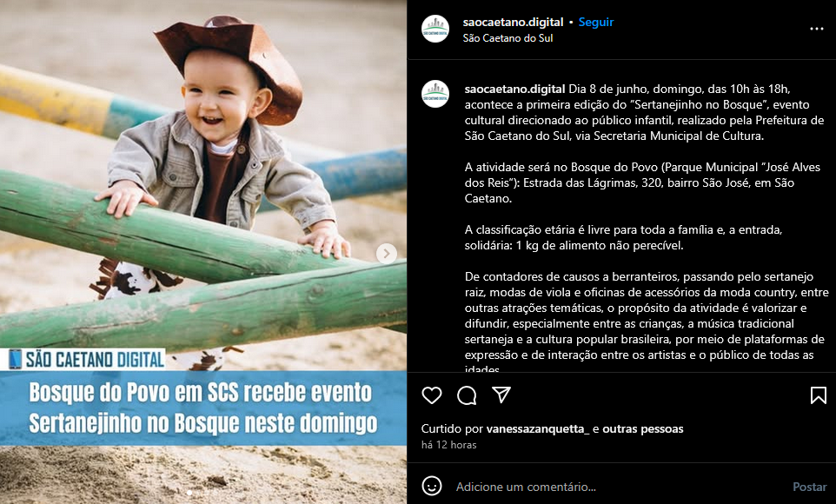Open vanessazanquetta_ profile from likes

click(538, 428)
